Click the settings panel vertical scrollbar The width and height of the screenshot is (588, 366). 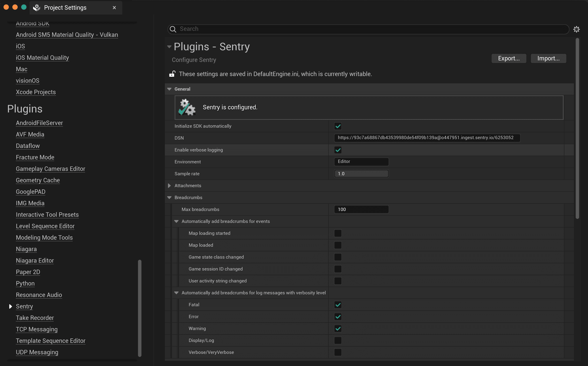coord(577,128)
